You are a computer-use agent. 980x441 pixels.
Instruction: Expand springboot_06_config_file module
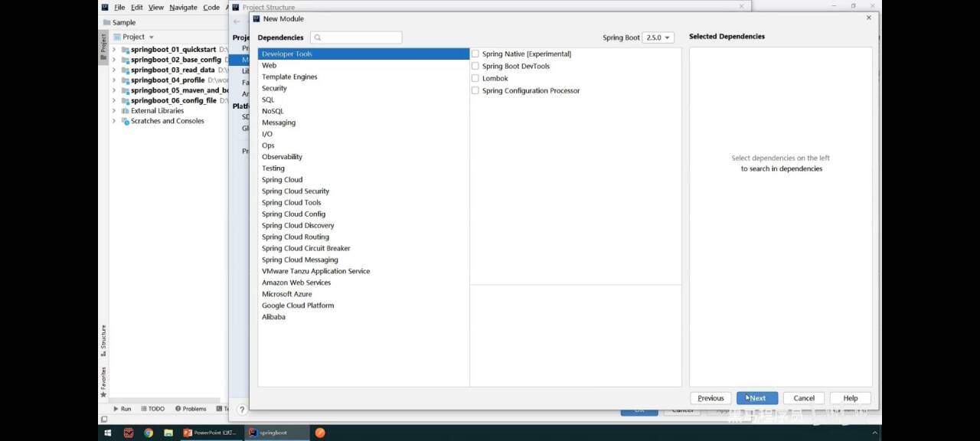tap(114, 101)
